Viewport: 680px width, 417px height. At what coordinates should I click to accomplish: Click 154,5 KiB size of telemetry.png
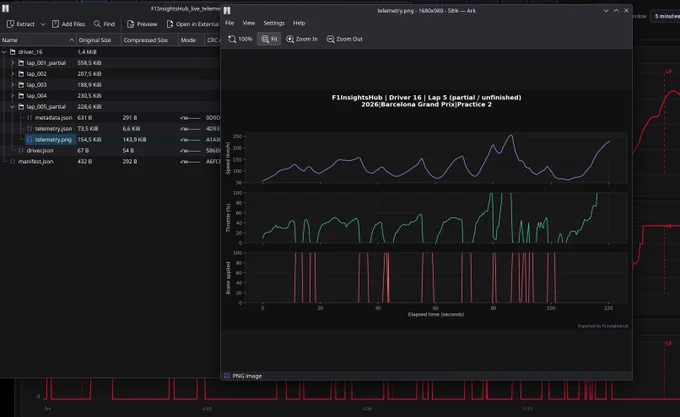(89, 140)
